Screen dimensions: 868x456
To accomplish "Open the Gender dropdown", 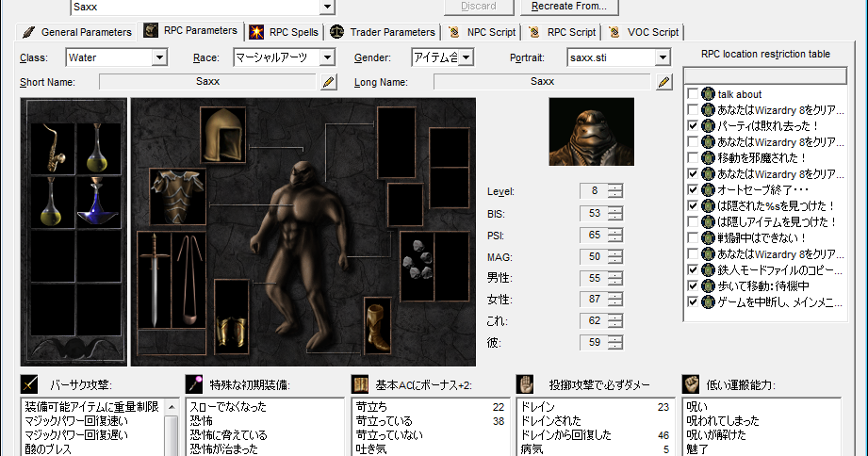I will (467, 57).
